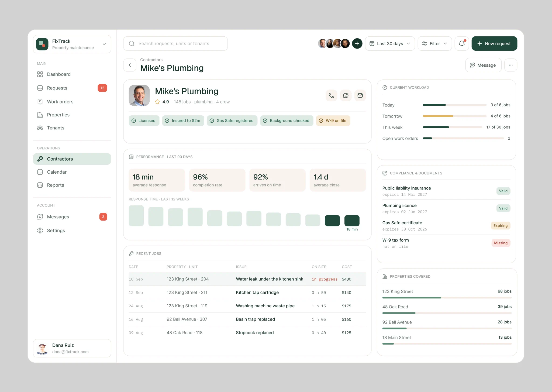
Task: Select the Contractors menu item
Action: [x=72, y=159]
